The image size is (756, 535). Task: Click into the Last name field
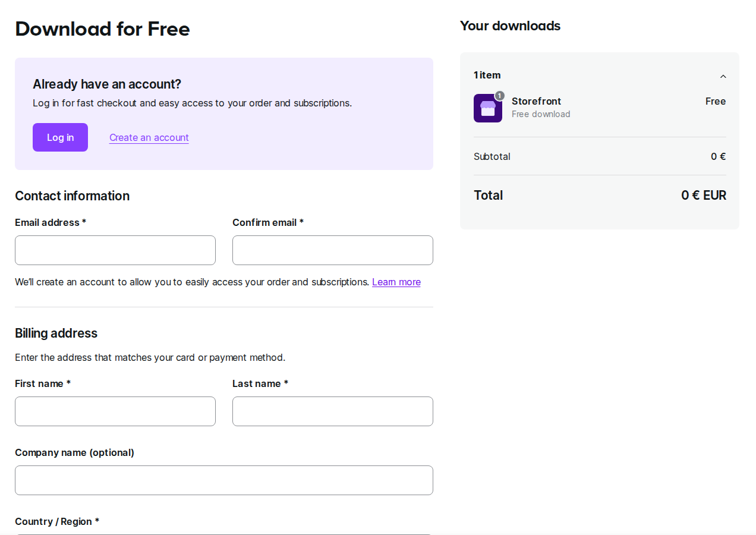pyautogui.click(x=333, y=411)
